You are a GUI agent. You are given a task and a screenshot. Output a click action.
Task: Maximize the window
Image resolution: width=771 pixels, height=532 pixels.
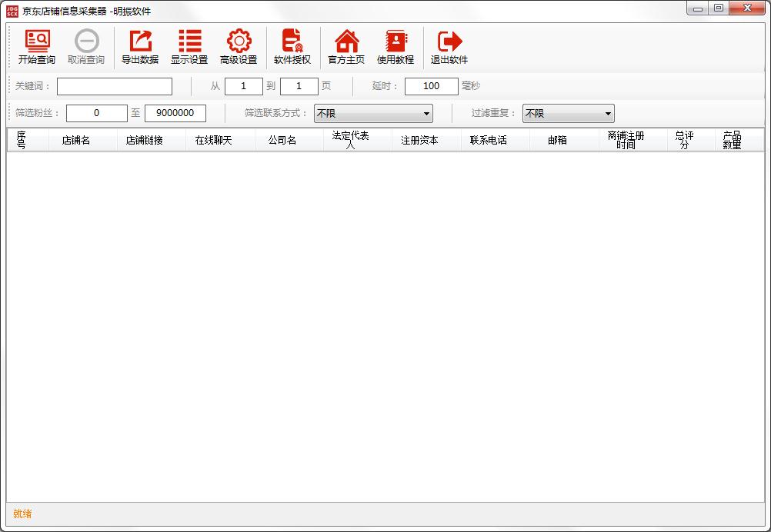[x=719, y=8]
